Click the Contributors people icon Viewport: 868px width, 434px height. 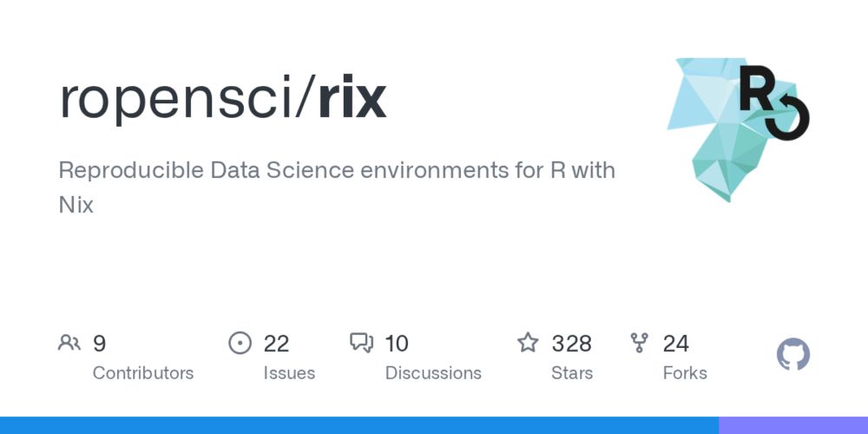pos(69,343)
